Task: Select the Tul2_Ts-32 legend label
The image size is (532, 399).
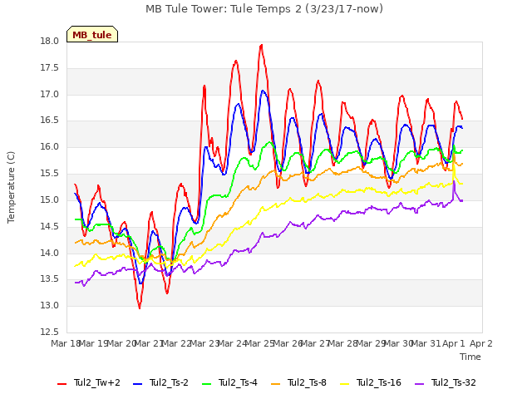Action: (x=454, y=382)
